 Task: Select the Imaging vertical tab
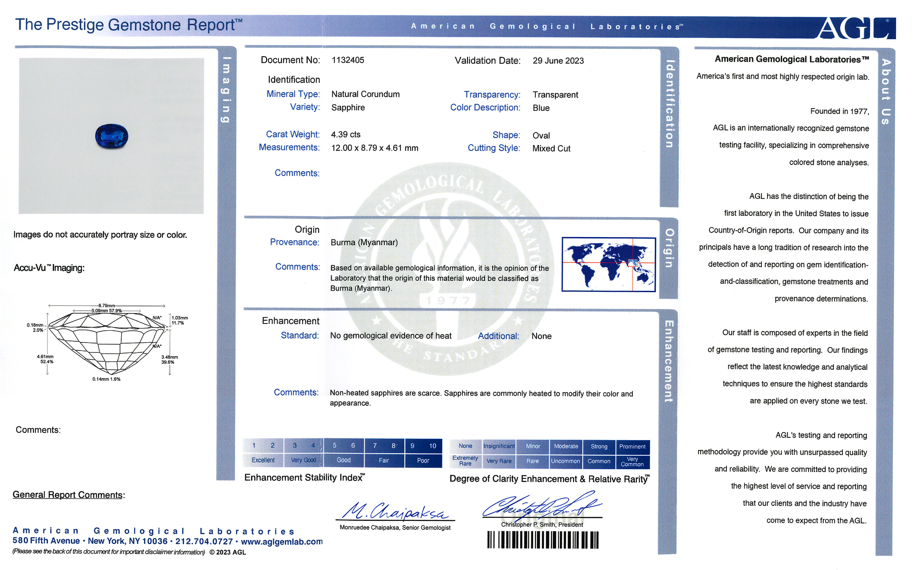226,90
